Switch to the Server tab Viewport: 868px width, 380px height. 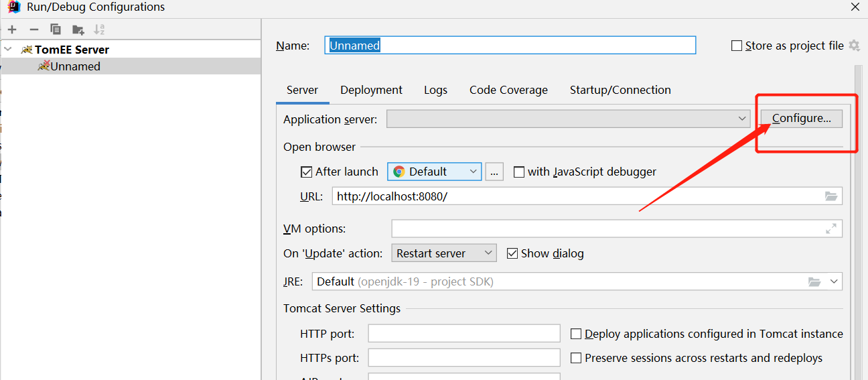(x=302, y=90)
